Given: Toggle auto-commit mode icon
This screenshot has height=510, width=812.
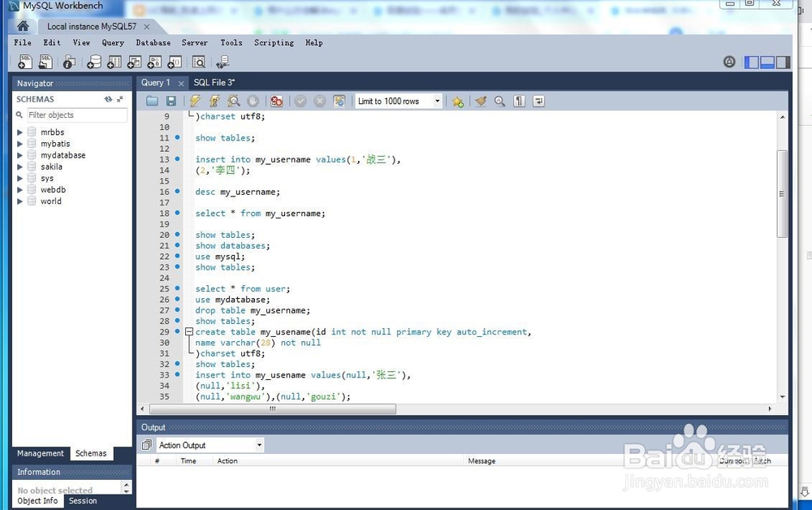Looking at the screenshot, I should tap(339, 101).
